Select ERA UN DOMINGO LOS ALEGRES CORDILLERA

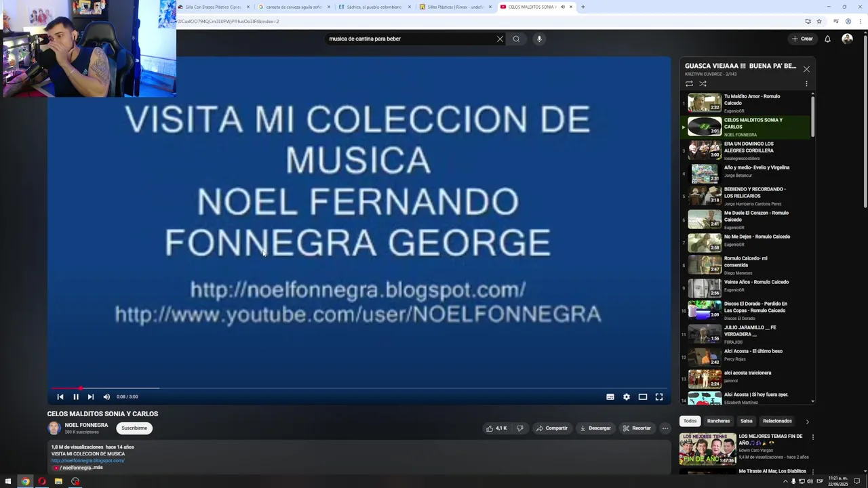pyautogui.click(x=746, y=150)
